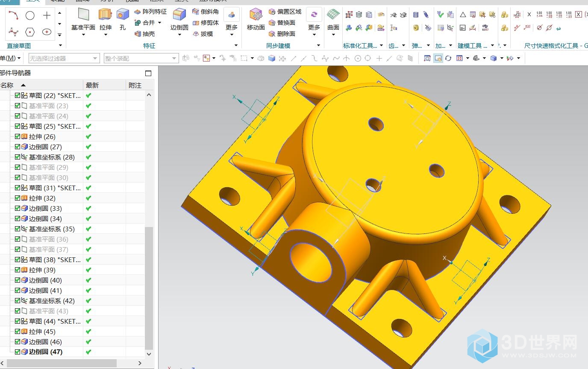Uncheck the 边倒圆 (47) checkbox
Viewport: 588px width, 369px height.
18,352
